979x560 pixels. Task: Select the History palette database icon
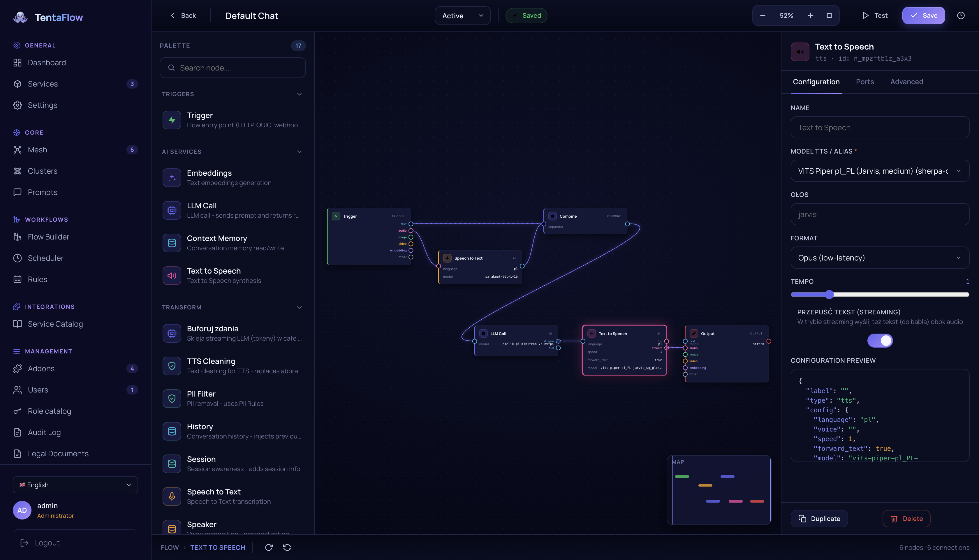[x=172, y=431]
